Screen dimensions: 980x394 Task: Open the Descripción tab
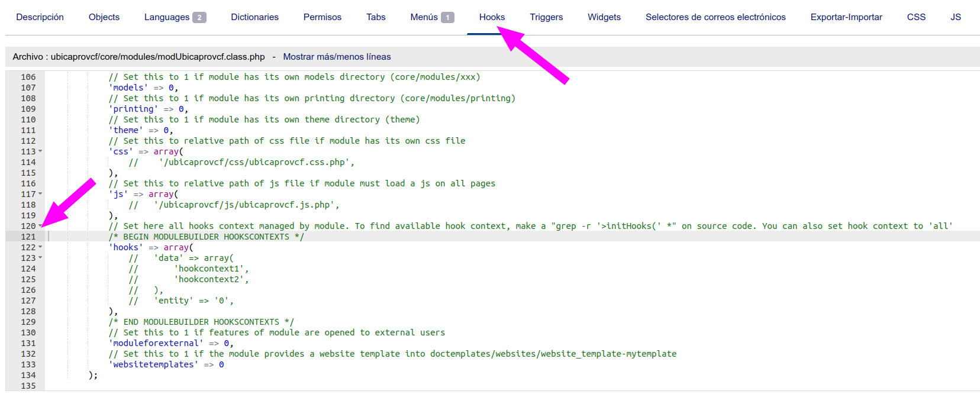pyautogui.click(x=40, y=17)
